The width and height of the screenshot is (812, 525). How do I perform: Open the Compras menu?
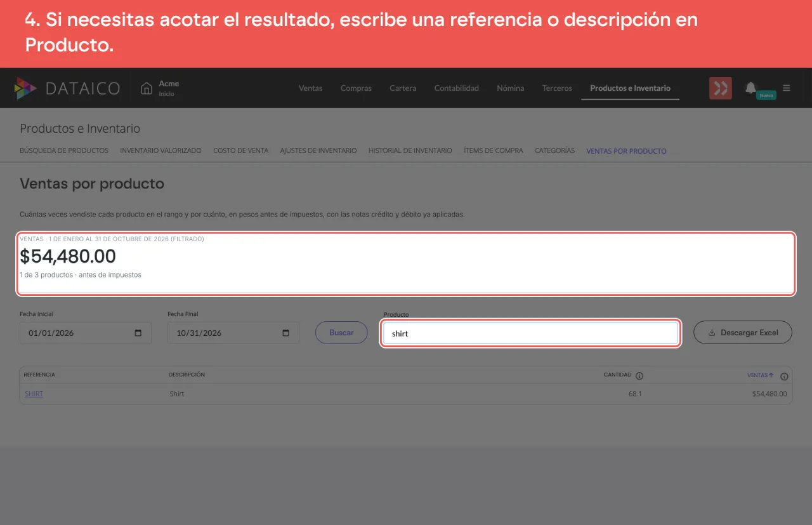pos(356,88)
